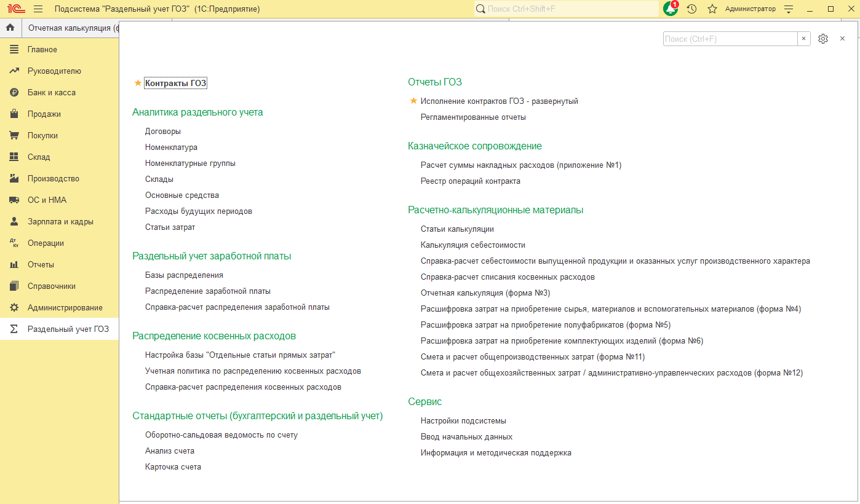Click the Поиск (Ctrl+F) panel search field

point(730,39)
